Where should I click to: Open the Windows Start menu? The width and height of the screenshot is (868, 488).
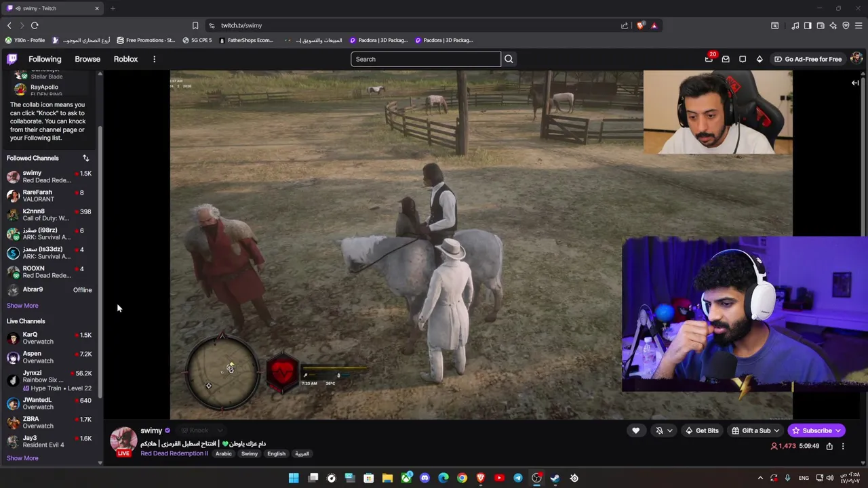294,478
